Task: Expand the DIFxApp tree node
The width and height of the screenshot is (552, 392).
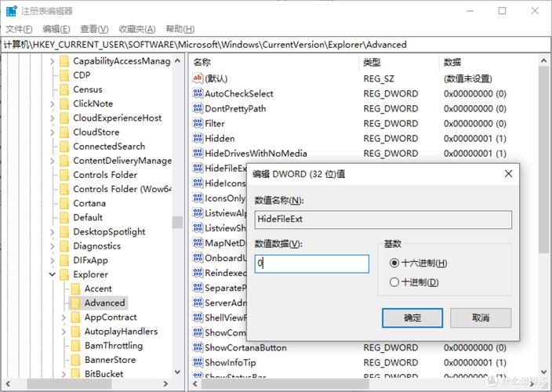Action: (52, 260)
